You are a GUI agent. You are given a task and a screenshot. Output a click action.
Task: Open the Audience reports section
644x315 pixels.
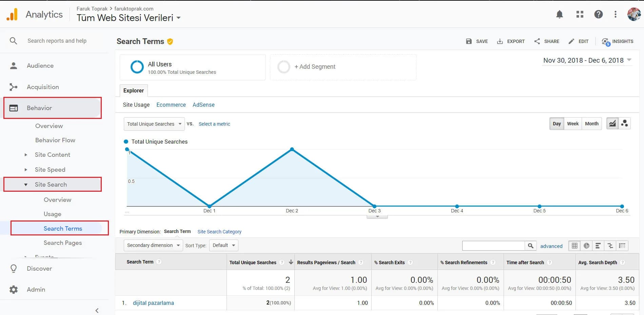point(40,66)
